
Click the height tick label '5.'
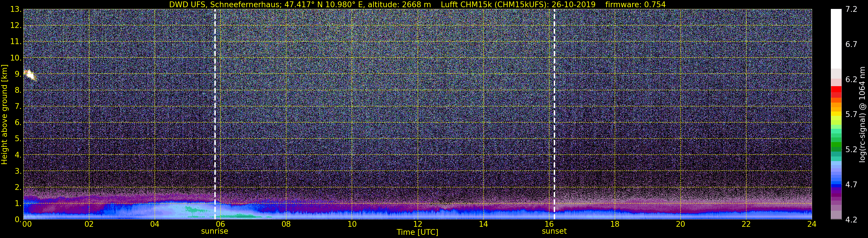(18, 139)
